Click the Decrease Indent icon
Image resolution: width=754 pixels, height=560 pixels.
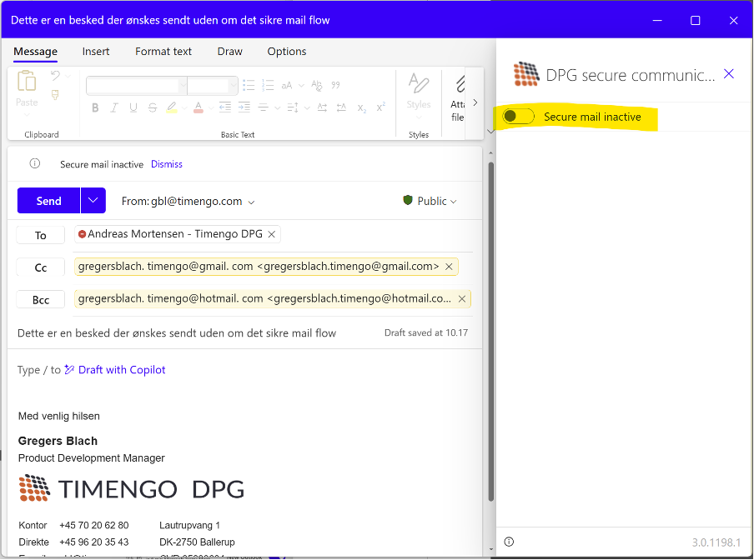click(225, 107)
